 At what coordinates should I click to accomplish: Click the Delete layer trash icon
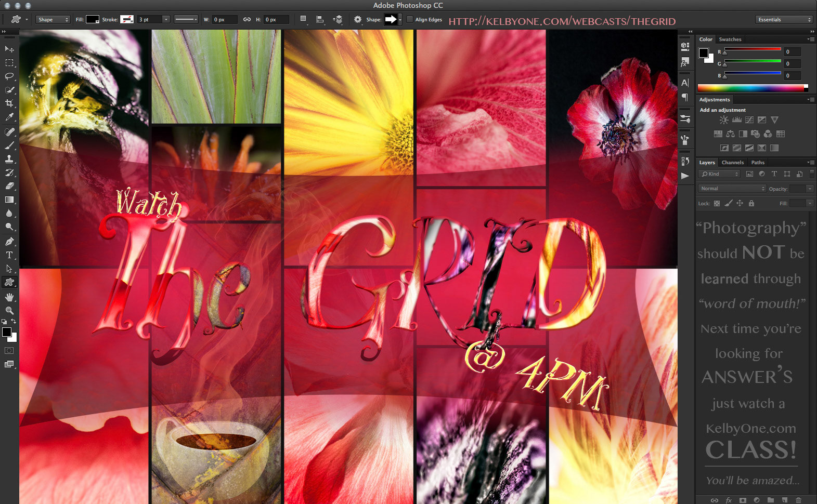pos(798,500)
